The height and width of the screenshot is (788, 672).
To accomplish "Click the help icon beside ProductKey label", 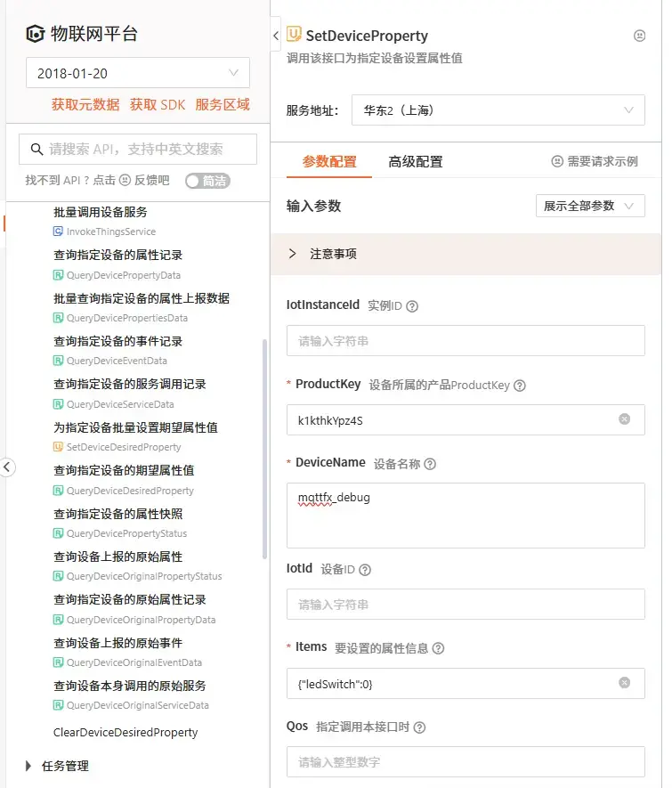I will [x=520, y=386].
